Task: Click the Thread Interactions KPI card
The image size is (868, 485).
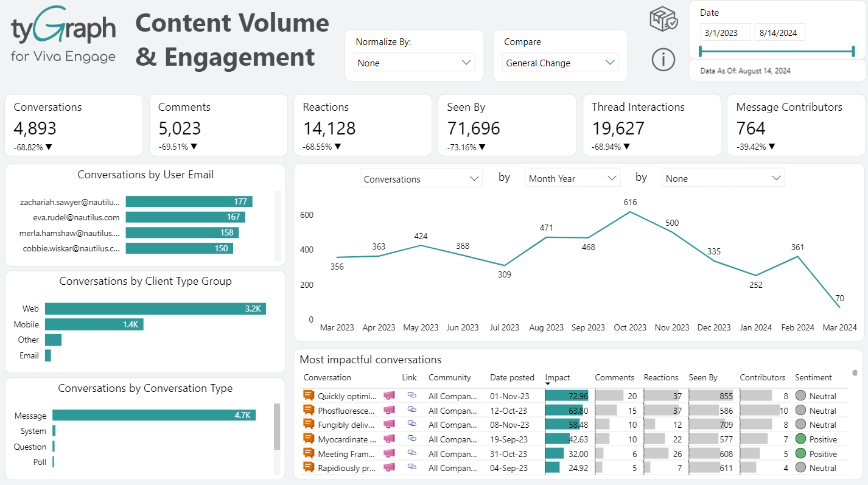Action: 651,125
